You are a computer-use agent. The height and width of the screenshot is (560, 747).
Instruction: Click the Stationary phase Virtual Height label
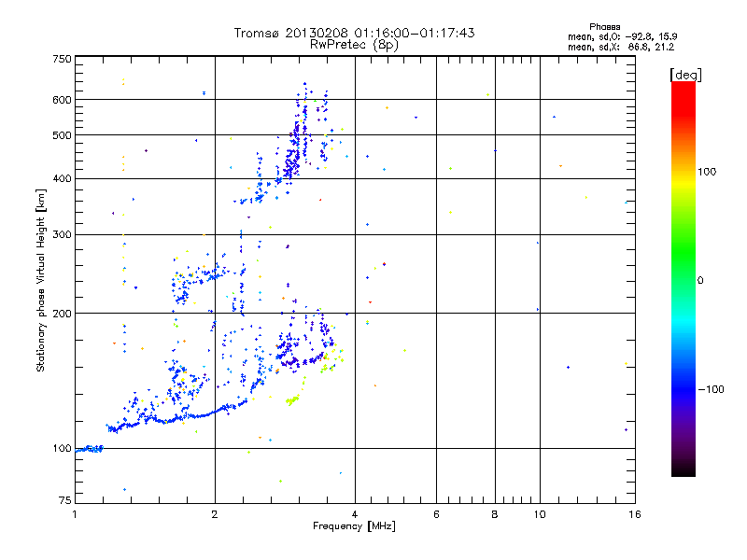40,281
